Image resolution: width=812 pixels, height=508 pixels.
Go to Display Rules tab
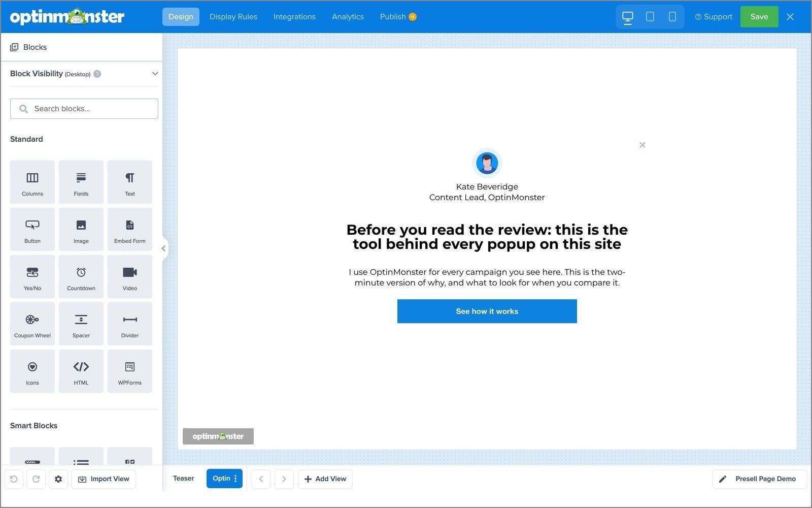(x=233, y=17)
